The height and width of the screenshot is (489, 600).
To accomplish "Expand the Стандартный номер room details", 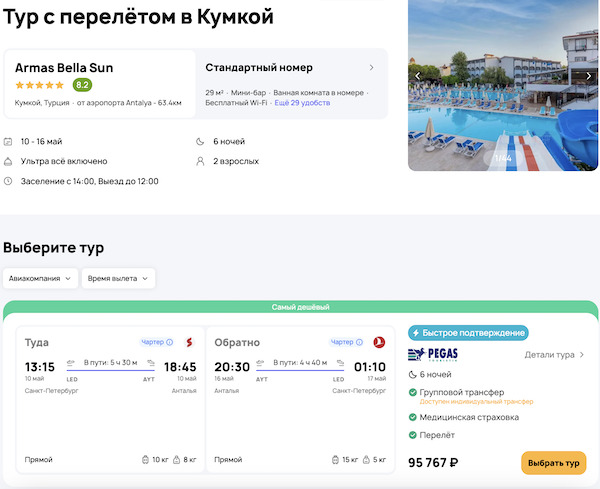I will tap(372, 68).
